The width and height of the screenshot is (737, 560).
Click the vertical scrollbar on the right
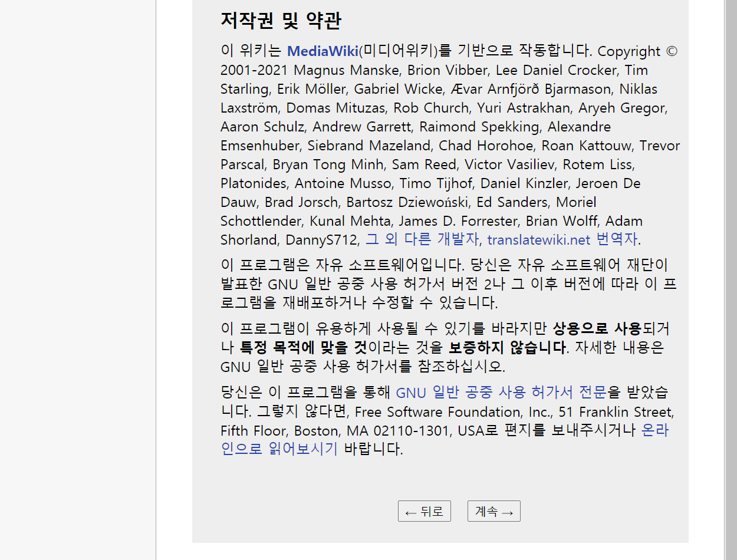pyautogui.click(x=731, y=280)
